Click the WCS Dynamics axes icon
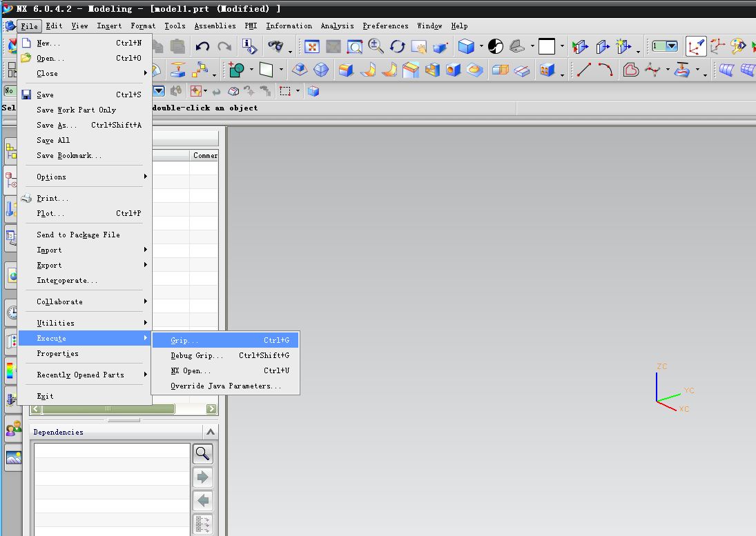This screenshot has width=756, height=536. [x=717, y=47]
